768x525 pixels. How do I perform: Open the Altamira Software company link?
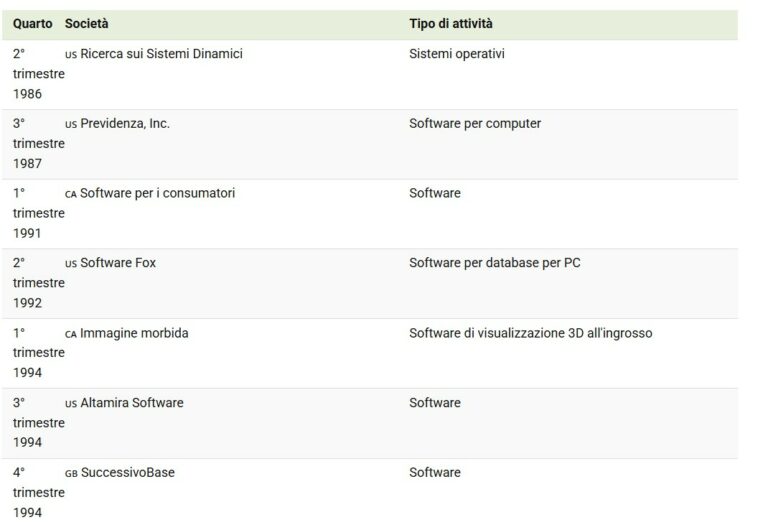coord(132,403)
